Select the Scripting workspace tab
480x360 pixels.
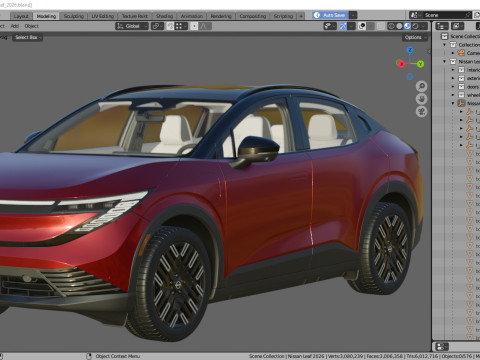[283, 16]
